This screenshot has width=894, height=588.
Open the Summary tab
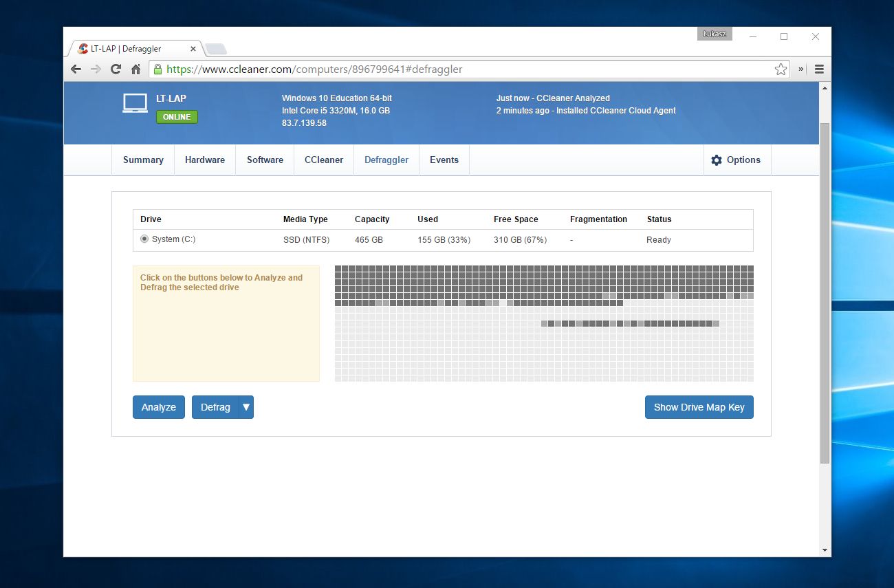143,160
